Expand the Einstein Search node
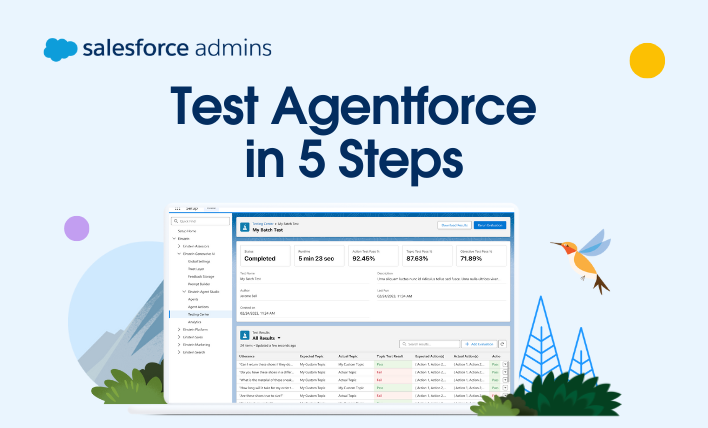 [179, 352]
